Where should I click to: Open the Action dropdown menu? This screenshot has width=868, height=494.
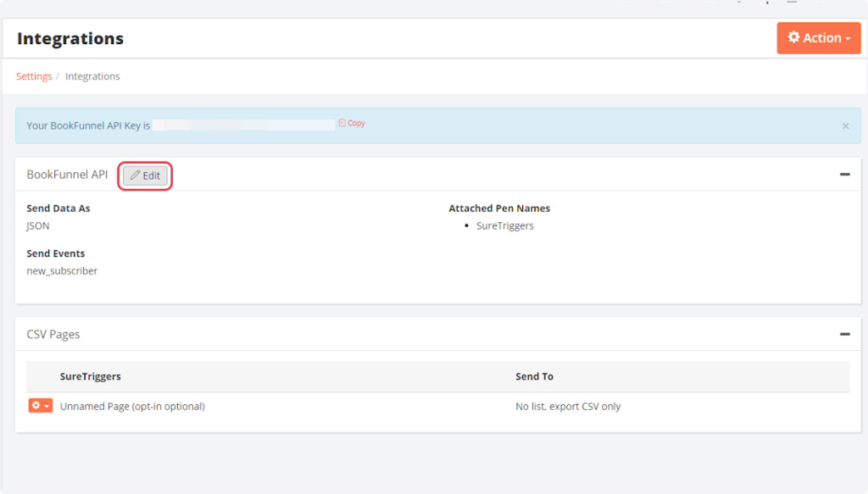(x=818, y=38)
